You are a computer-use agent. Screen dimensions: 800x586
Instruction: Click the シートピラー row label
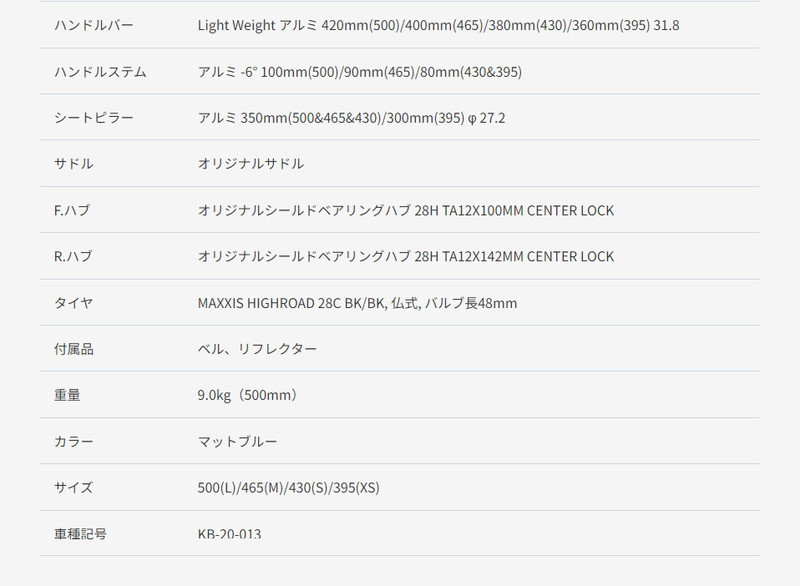coord(94,118)
